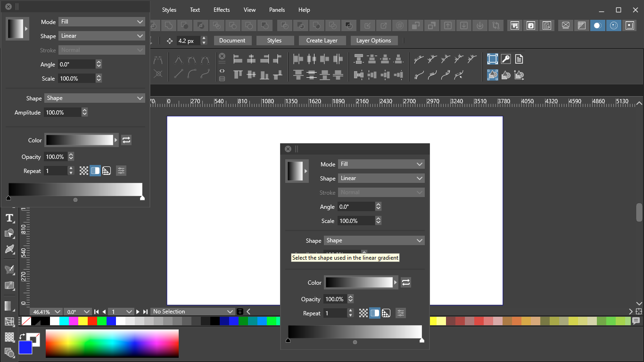The height and width of the screenshot is (362, 644).
Task: Open the Mode Fill dropdown in top-left panel
Action: coord(101,22)
